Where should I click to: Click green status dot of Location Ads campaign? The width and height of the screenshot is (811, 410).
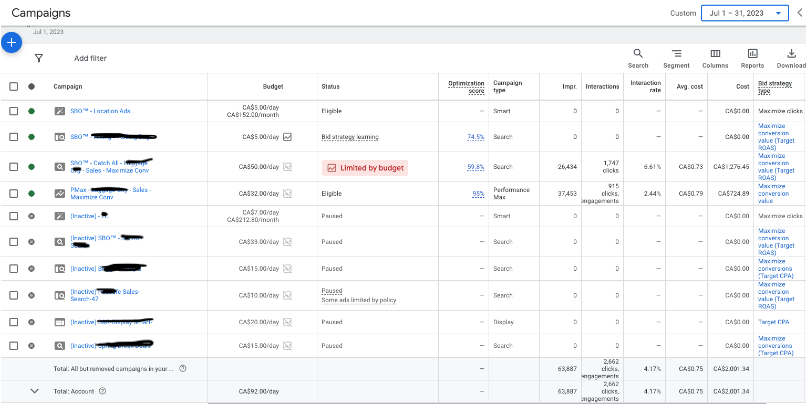(x=32, y=111)
